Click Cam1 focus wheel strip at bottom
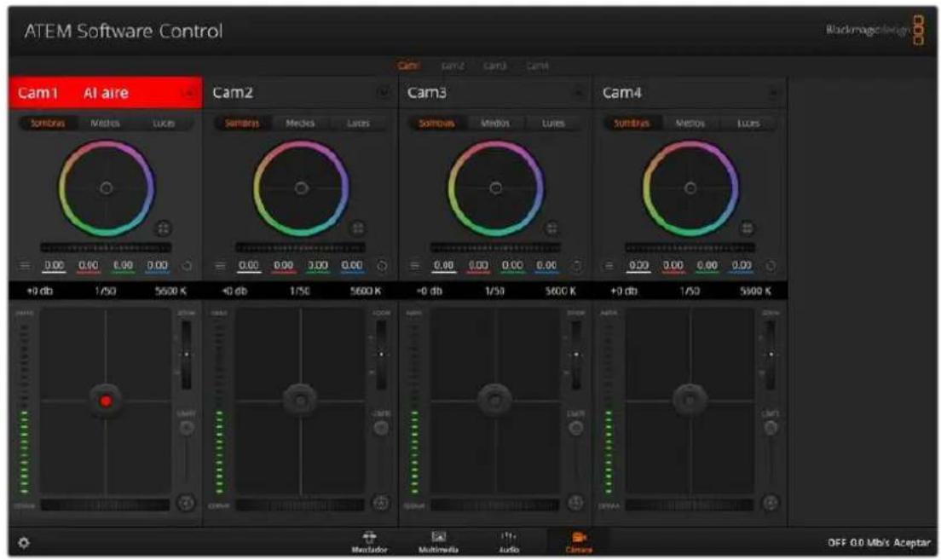The image size is (941, 560). (105, 505)
